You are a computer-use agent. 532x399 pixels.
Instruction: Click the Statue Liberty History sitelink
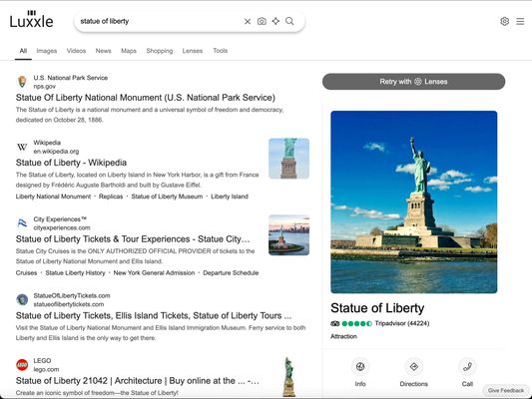point(75,273)
